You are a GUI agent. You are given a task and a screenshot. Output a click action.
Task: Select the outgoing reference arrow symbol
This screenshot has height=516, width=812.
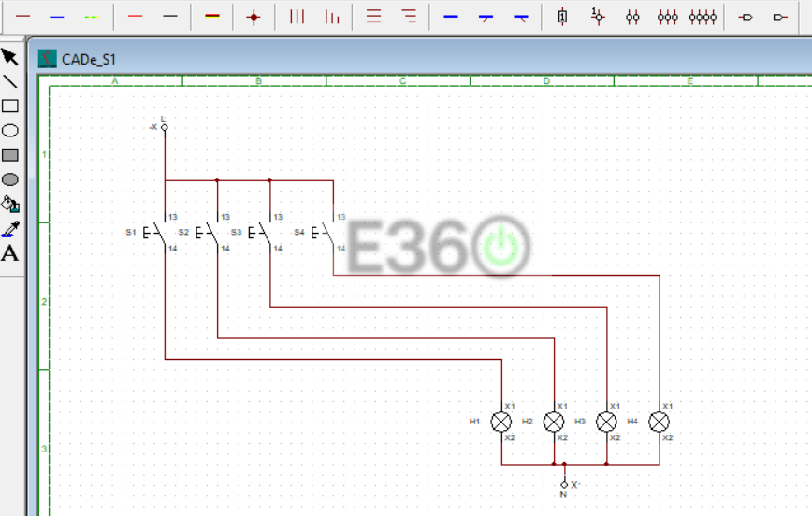pyautogui.click(x=746, y=17)
